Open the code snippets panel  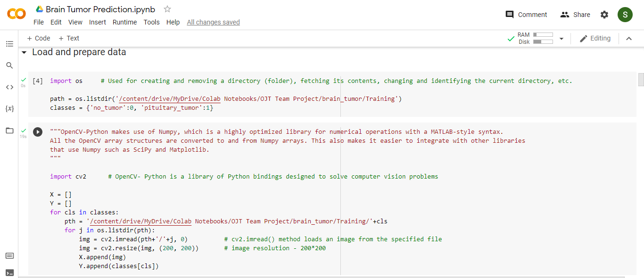tap(9, 87)
